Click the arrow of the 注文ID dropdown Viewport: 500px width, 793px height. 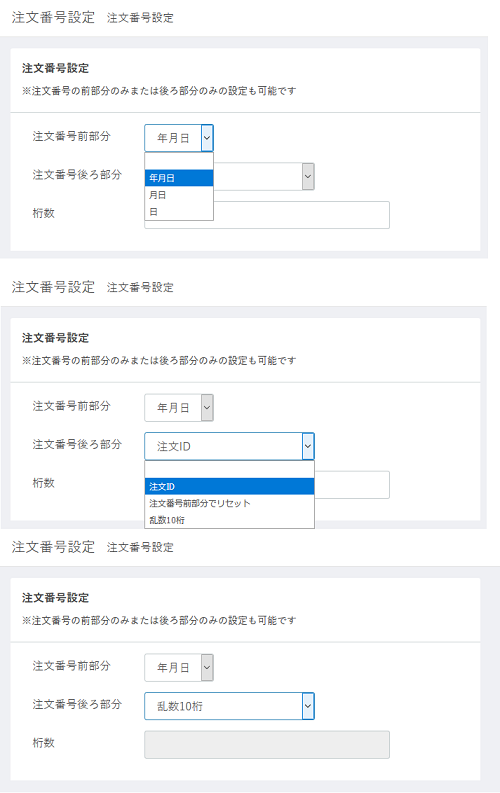click(x=308, y=446)
